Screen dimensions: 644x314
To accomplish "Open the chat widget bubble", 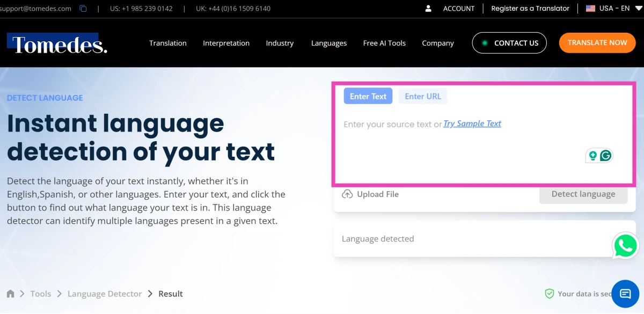I will (625, 294).
